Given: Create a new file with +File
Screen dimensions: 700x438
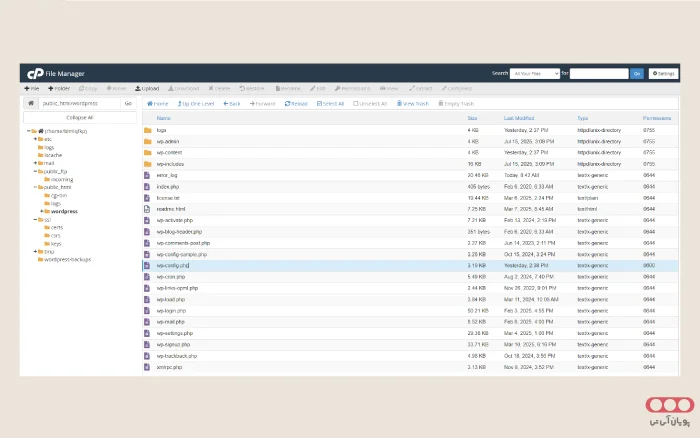Looking at the screenshot, I should coord(32,88).
